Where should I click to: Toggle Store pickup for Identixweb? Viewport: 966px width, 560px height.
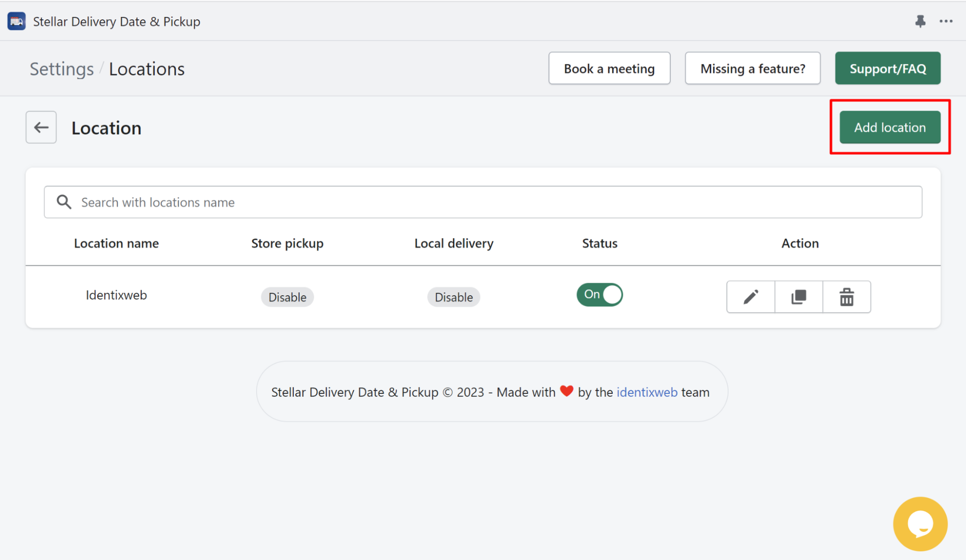click(286, 297)
